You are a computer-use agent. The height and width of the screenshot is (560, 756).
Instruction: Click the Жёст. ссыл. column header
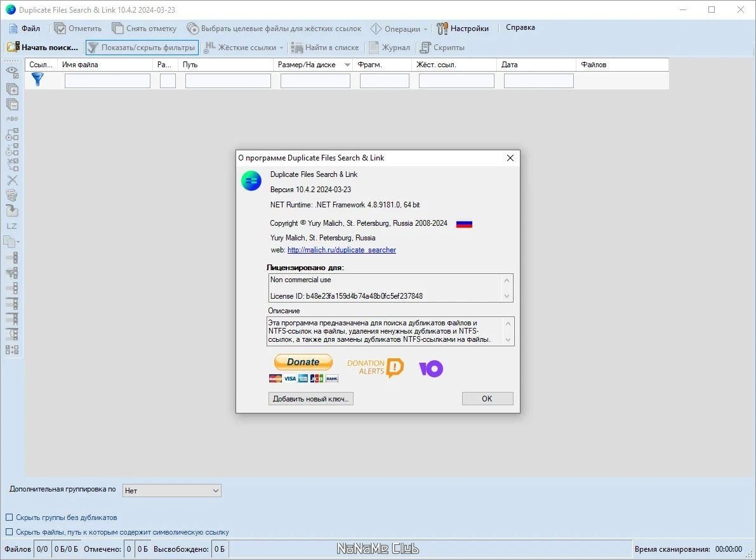[454, 65]
